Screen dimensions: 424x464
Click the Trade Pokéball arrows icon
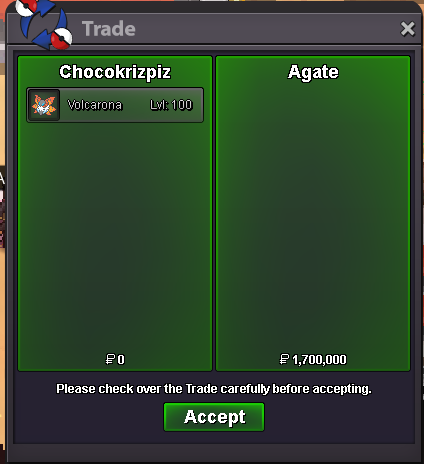44,24
